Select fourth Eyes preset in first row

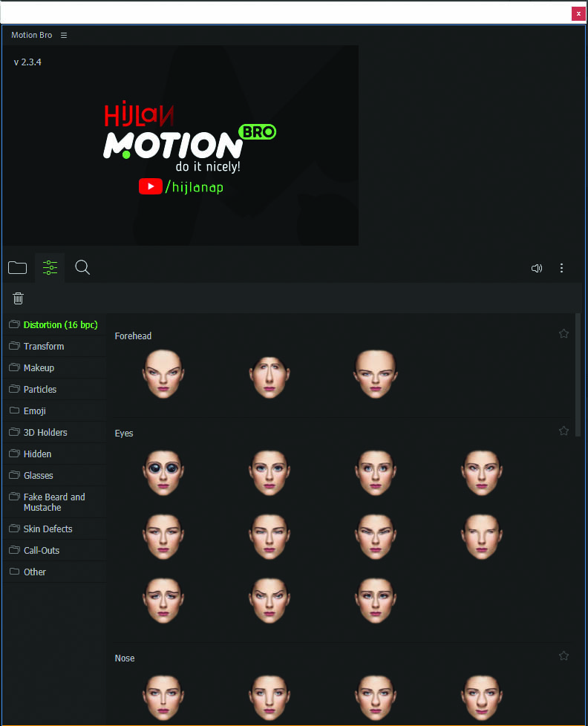coord(482,473)
